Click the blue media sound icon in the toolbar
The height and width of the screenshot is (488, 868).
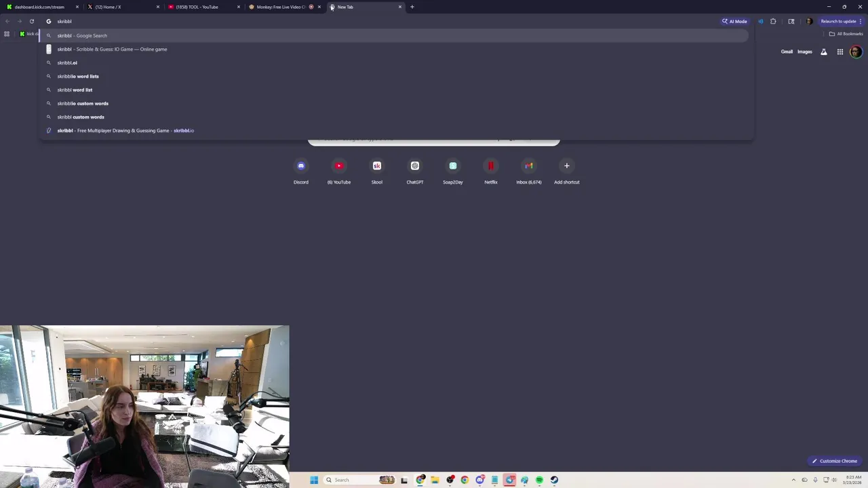click(760, 21)
